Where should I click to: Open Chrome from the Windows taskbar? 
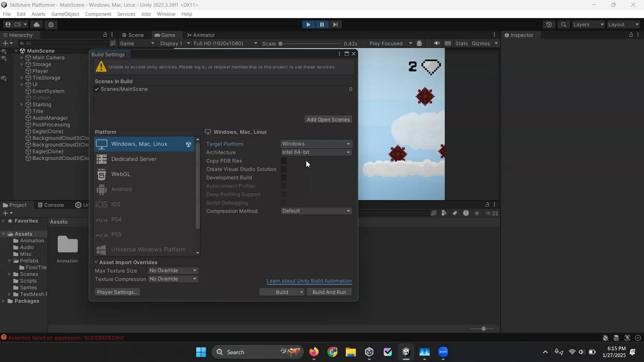coord(333,352)
